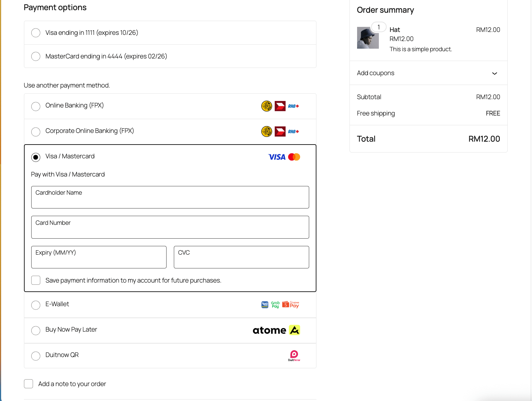Select the Visa ending in 1111 radio button

point(36,33)
